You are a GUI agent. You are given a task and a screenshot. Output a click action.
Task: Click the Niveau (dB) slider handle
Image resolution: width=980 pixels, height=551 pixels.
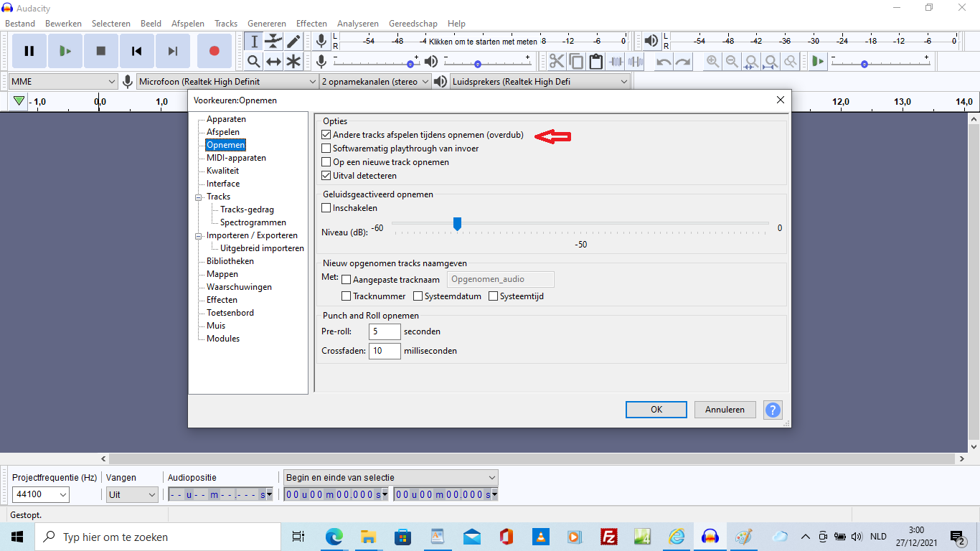tap(457, 224)
